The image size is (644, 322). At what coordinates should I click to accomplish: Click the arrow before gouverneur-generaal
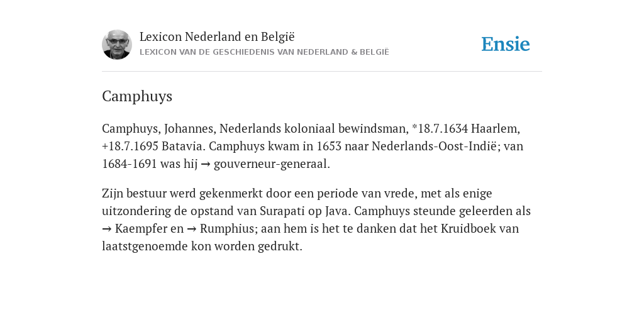click(206, 164)
